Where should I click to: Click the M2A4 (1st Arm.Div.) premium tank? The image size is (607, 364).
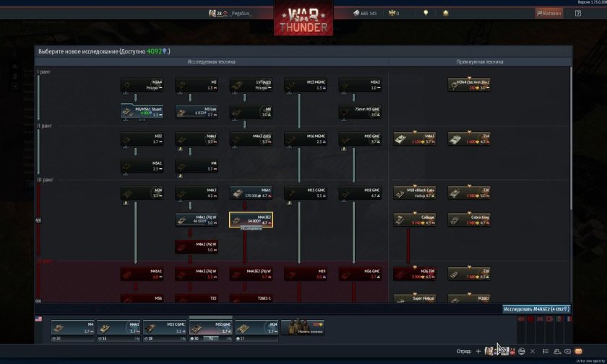point(469,84)
